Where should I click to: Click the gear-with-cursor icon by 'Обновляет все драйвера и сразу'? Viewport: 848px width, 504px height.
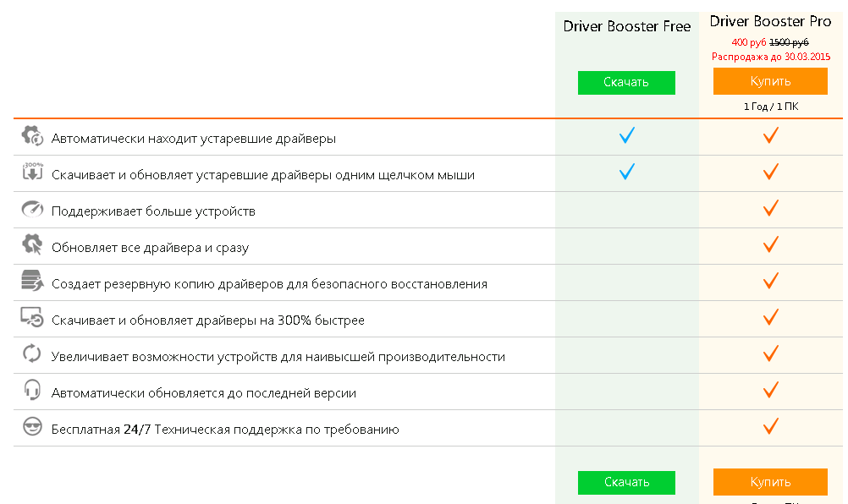tap(32, 244)
